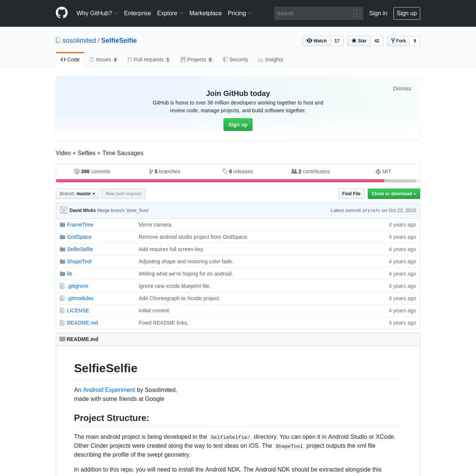This screenshot has height=476, width=476.
Task: Star the SelfieSelfie repository
Action: pos(359,40)
